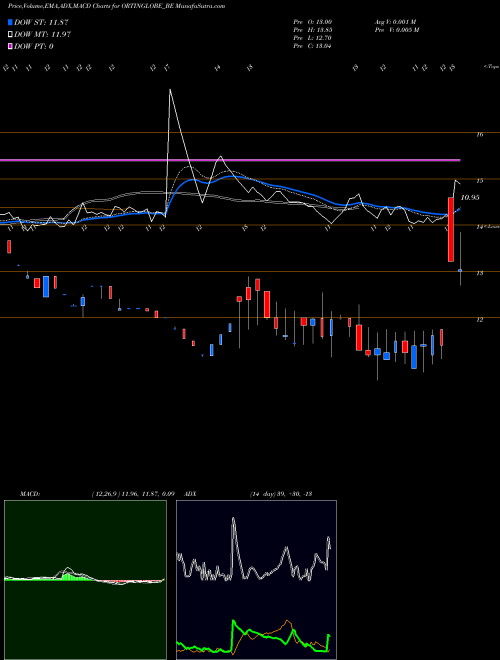This screenshot has height=660, width=500.
Task: Click the MACD: panel heading
Action: pos(30,494)
